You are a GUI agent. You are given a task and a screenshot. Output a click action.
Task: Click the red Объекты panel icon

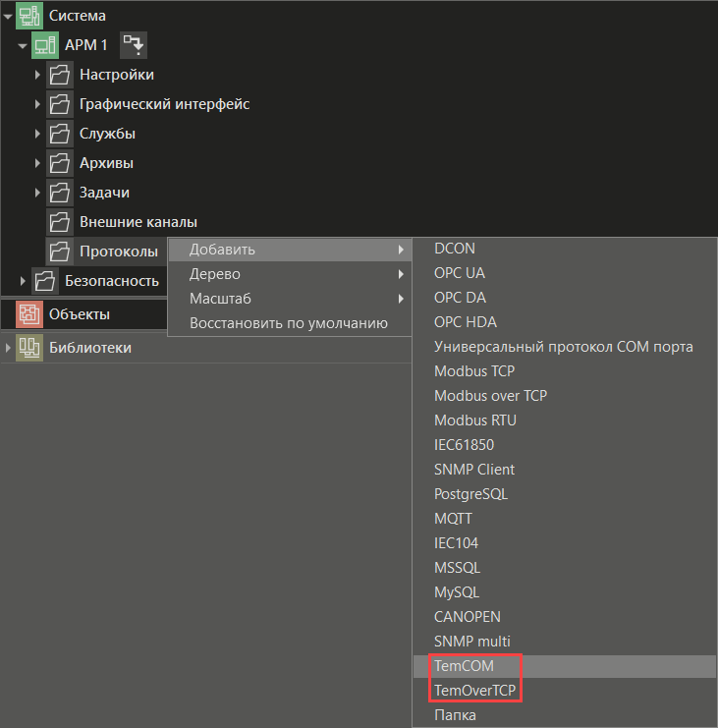[29, 314]
